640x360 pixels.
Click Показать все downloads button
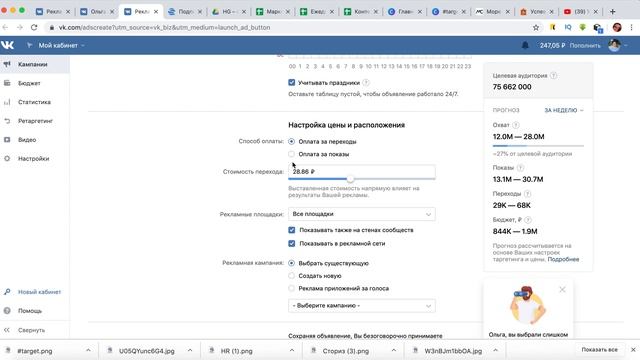599,350
